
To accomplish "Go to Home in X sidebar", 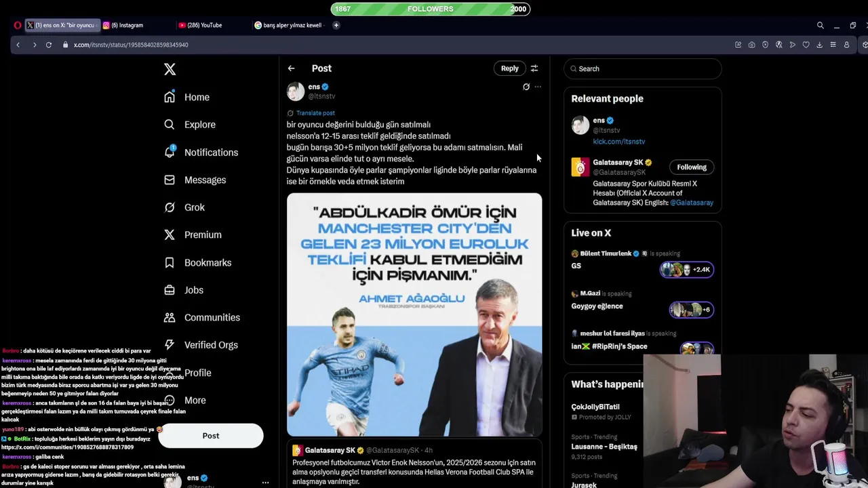I will click(x=187, y=97).
